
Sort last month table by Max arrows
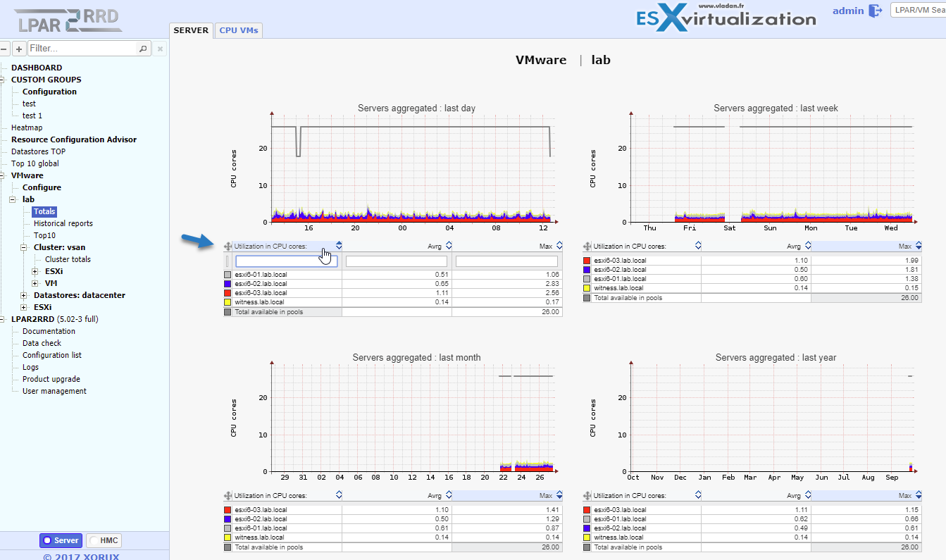(559, 495)
